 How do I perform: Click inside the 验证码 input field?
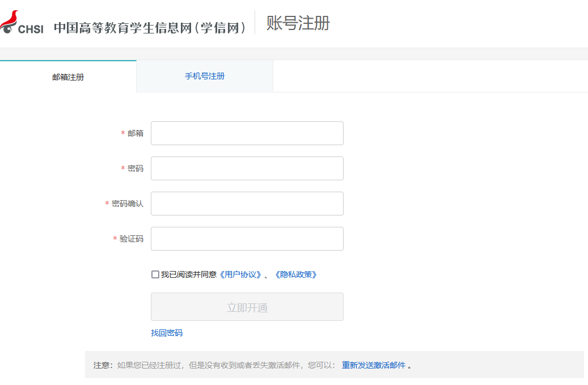tap(247, 238)
